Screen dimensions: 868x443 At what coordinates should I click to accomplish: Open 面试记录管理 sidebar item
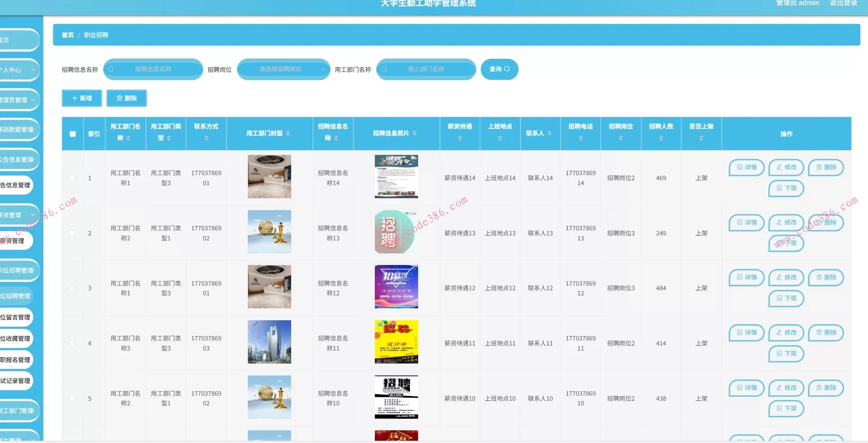click(x=16, y=381)
